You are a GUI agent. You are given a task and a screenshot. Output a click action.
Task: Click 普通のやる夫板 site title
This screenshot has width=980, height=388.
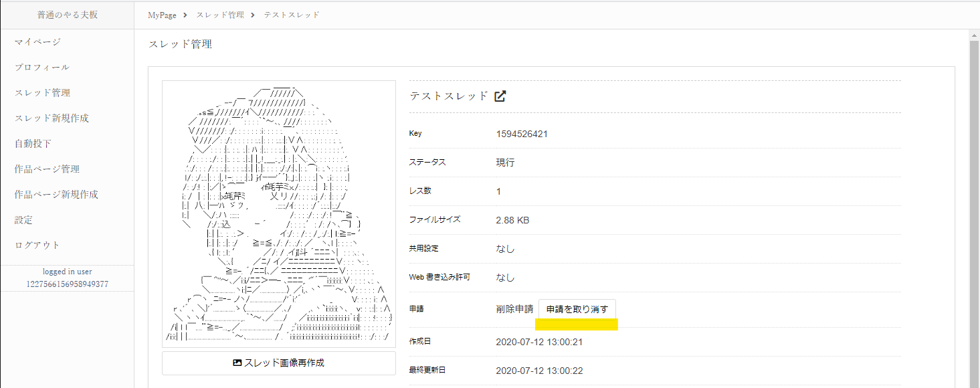[x=67, y=15]
